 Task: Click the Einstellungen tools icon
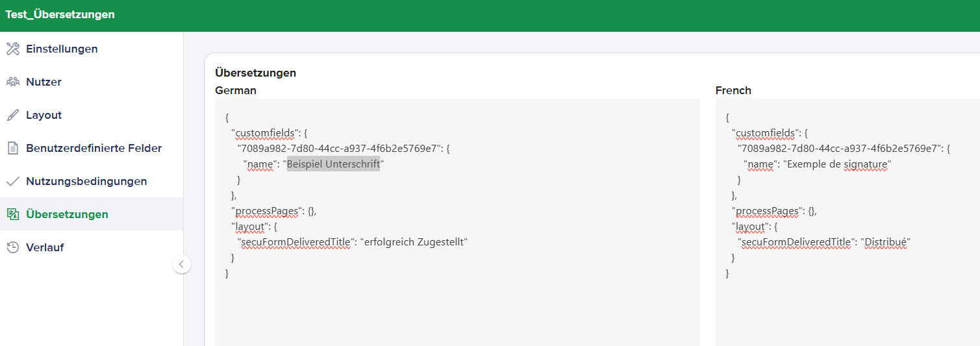coord(13,49)
